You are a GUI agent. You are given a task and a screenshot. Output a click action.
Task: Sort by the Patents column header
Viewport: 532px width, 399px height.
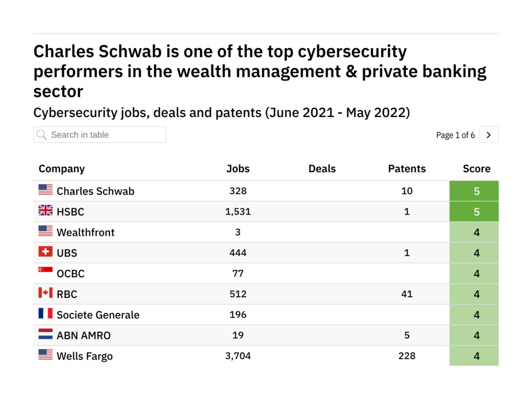point(407,169)
